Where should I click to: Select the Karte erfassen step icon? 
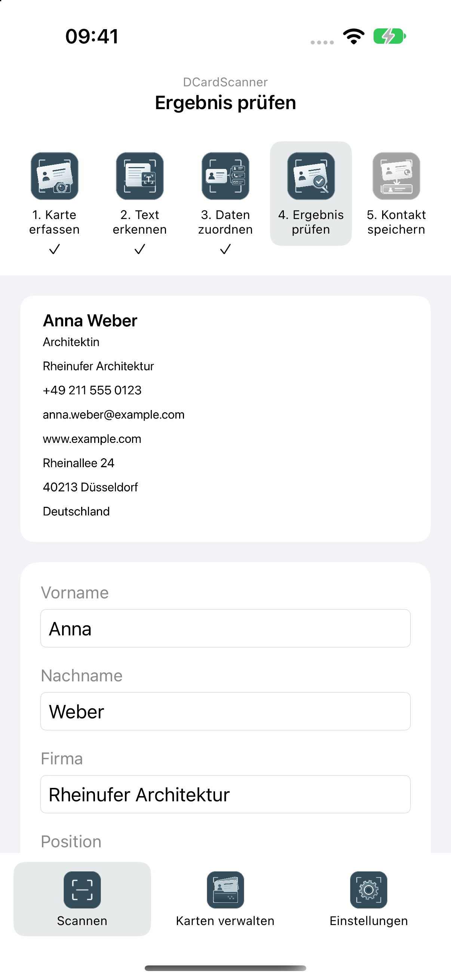click(x=55, y=176)
